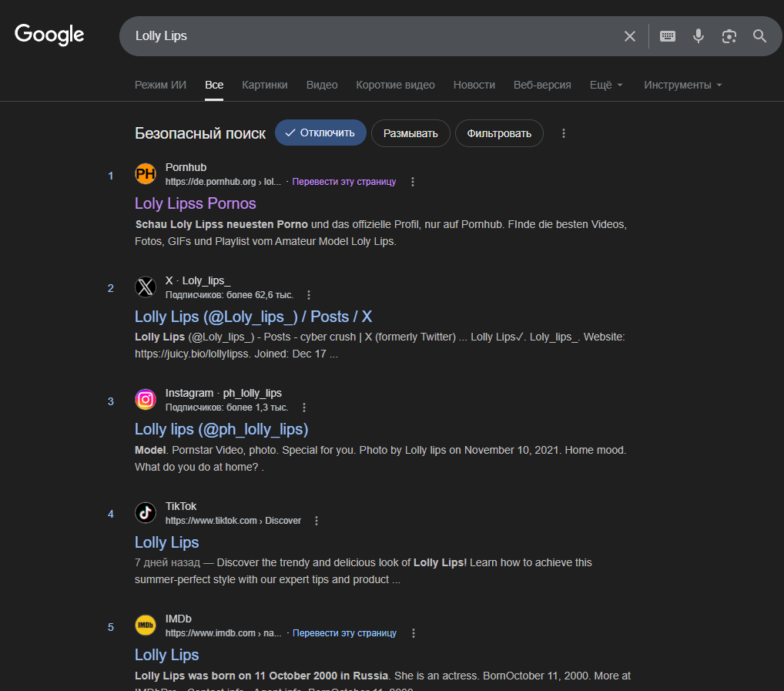
Task: Open the Loly Lipss Pornos result link
Action: point(195,203)
